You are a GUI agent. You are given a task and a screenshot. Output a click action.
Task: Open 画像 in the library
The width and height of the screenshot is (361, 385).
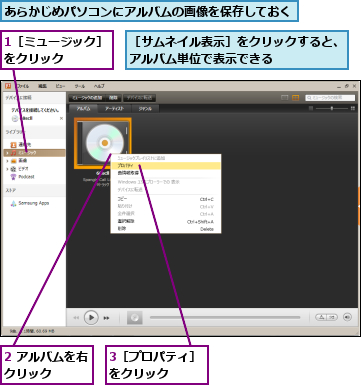tap(22, 161)
